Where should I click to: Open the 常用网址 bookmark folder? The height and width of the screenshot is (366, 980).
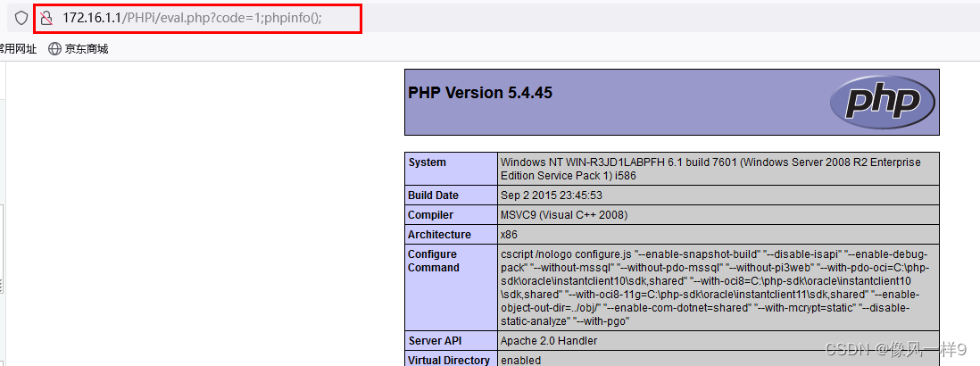tap(18, 49)
